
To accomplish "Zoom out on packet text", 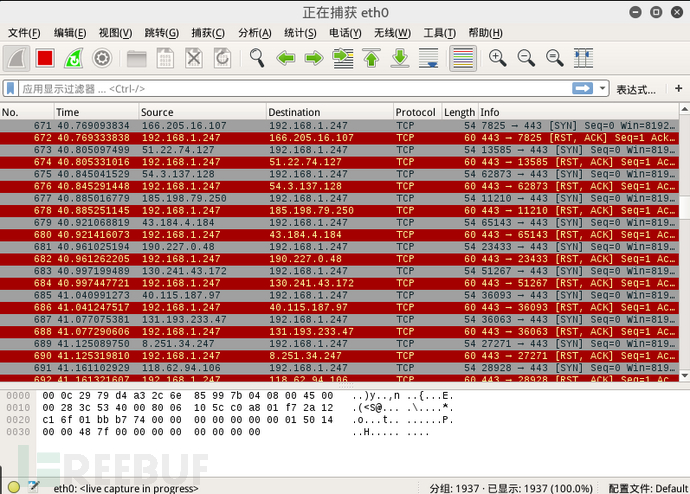I will click(526, 58).
